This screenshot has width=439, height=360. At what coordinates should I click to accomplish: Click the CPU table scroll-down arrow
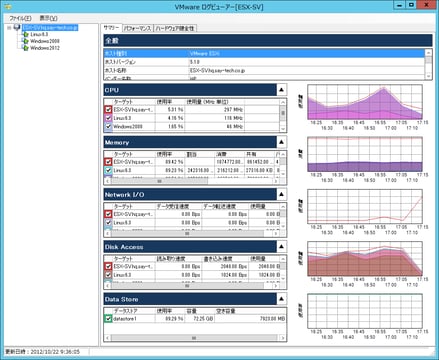point(283,129)
